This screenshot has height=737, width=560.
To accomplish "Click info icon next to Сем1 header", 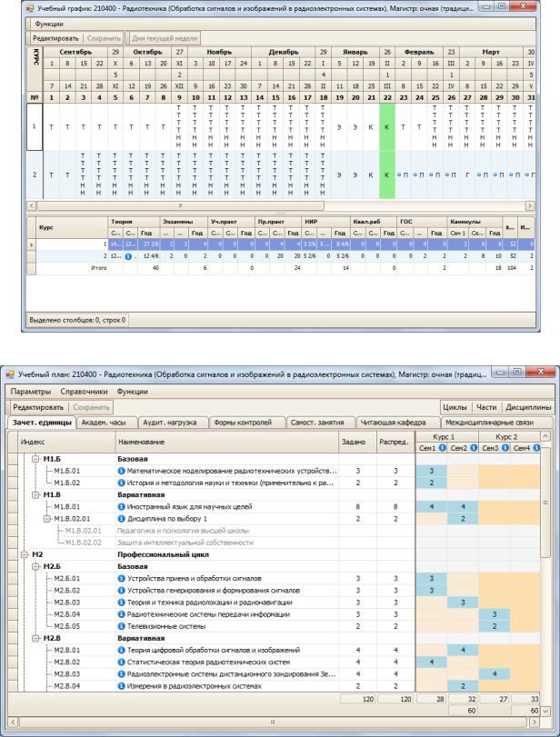I will (x=442, y=447).
